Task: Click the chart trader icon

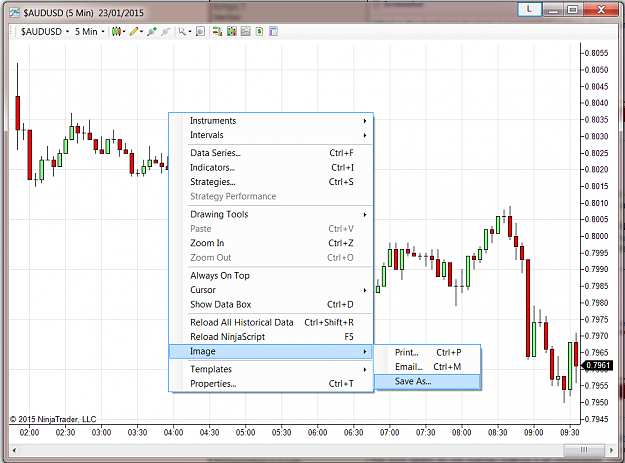Action: click(x=218, y=31)
